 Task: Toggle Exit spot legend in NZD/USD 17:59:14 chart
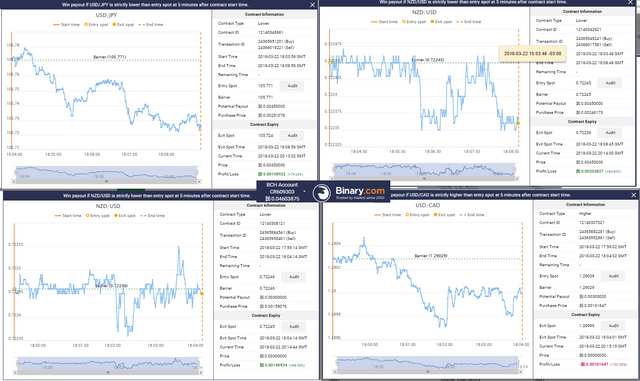pos(125,216)
